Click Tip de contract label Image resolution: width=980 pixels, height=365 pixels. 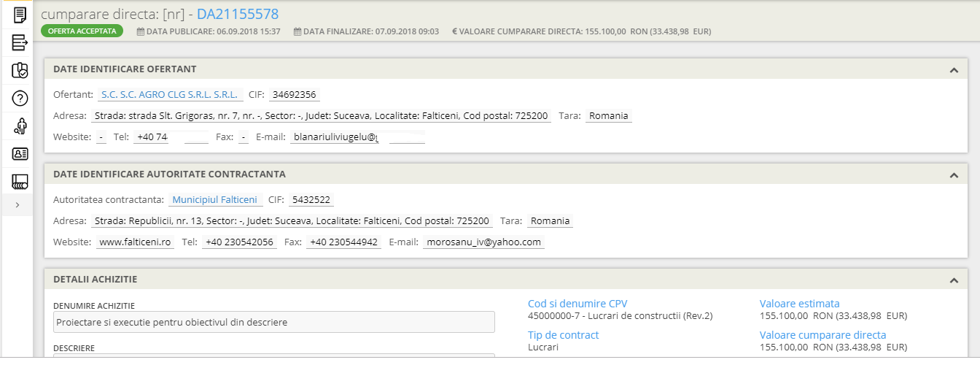tap(563, 335)
